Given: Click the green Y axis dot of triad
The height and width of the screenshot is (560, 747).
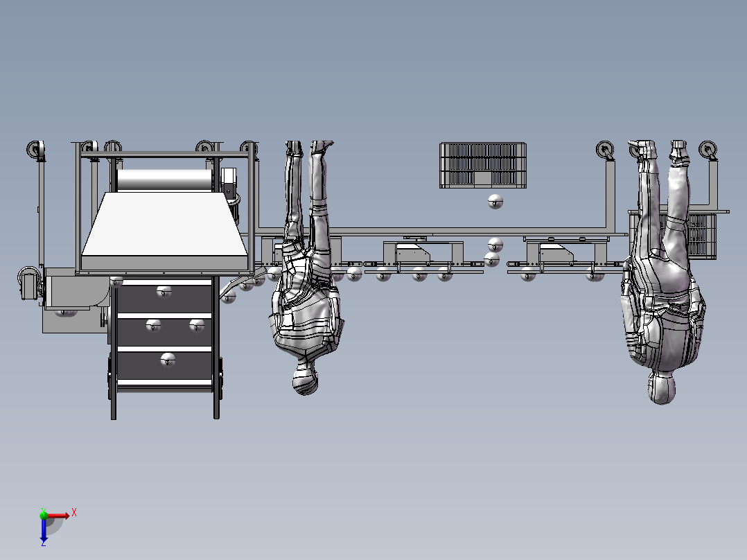Looking at the screenshot, I should pos(44,515).
